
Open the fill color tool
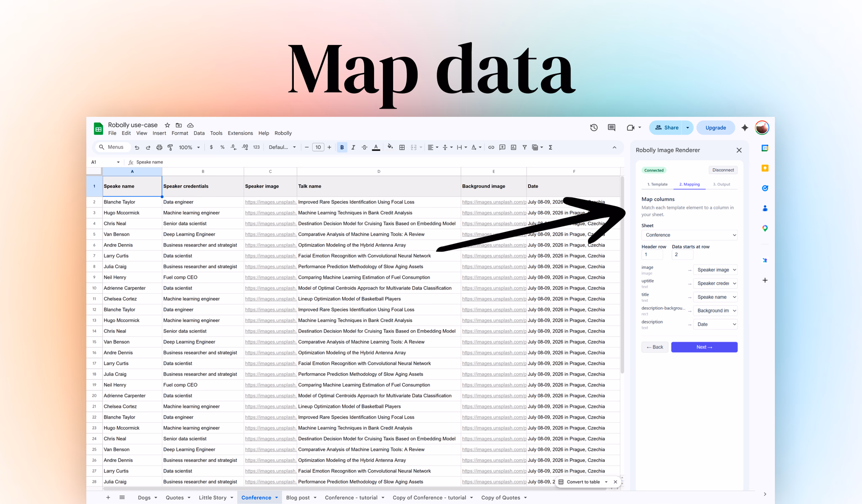[390, 147]
